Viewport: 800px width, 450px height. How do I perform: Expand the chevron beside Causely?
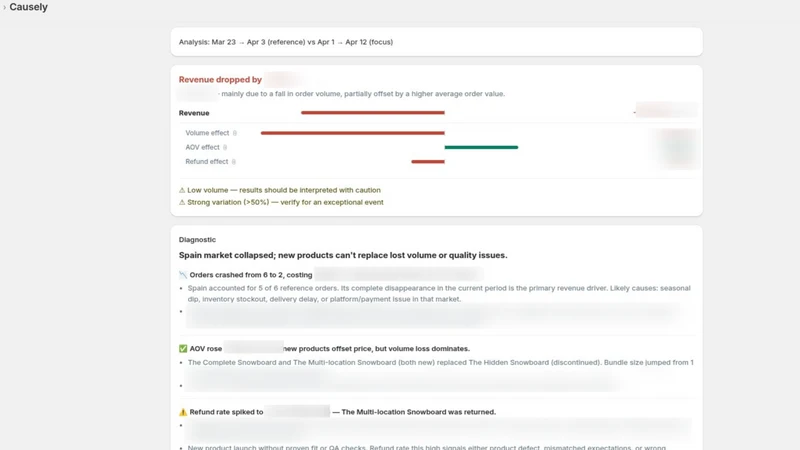click(5, 7)
